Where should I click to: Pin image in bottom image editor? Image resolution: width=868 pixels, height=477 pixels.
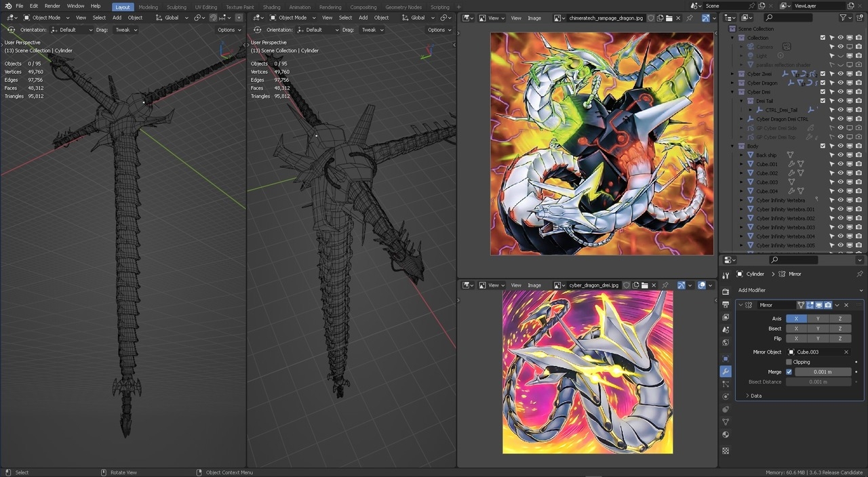point(665,285)
